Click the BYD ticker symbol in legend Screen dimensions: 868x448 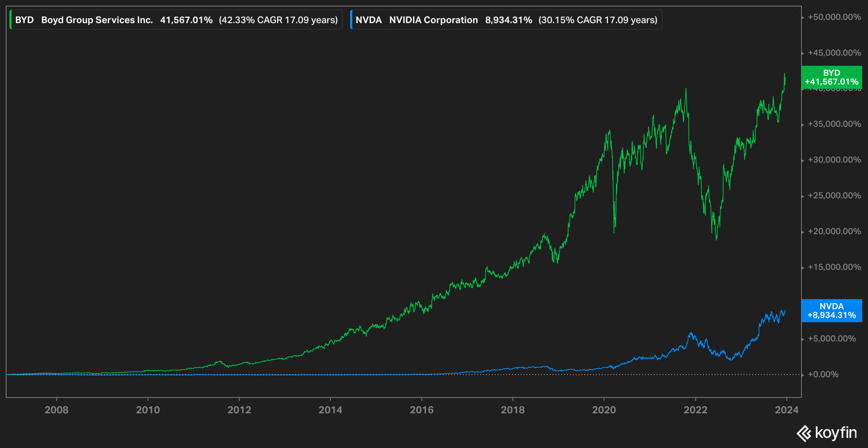click(x=24, y=20)
